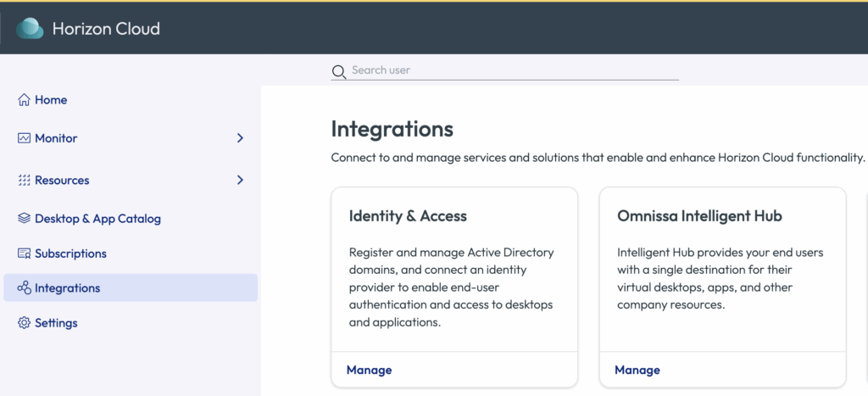Expand the Monitor submenu chevron
The width and height of the screenshot is (868, 396).
pos(240,138)
